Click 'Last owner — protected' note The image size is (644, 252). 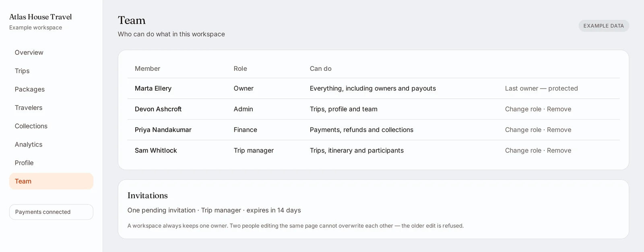[541, 89]
